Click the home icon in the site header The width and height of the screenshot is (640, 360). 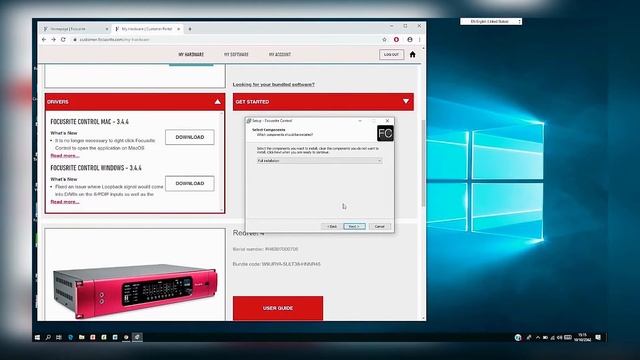click(413, 54)
